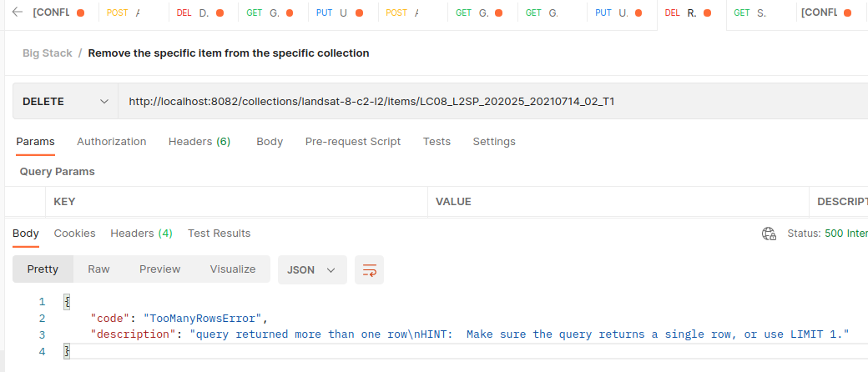Click line number 3 in response gutter
This screenshot has width=868, height=372.
click(x=42, y=334)
